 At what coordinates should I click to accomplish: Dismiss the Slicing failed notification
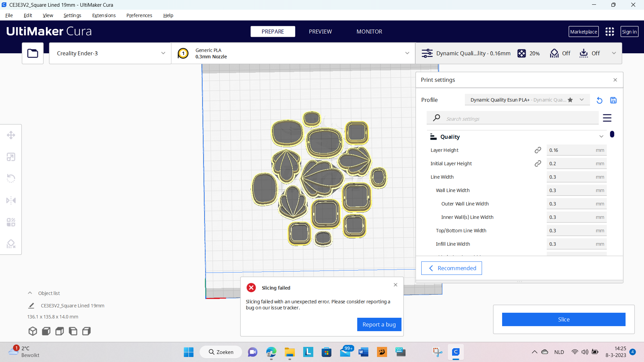[395, 285]
